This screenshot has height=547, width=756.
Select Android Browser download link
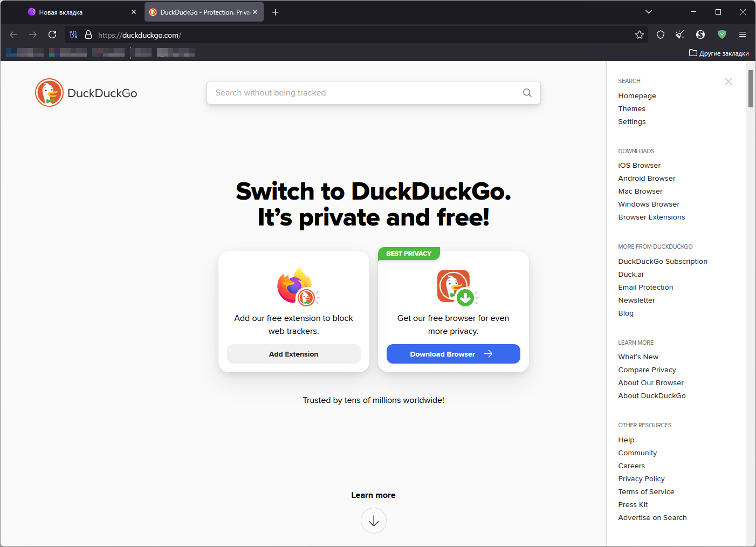(647, 178)
